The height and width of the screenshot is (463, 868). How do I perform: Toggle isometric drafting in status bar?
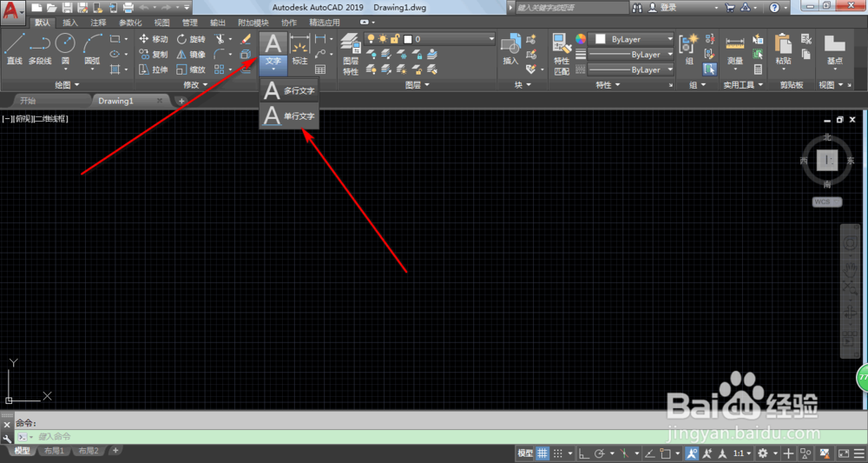pos(625,453)
